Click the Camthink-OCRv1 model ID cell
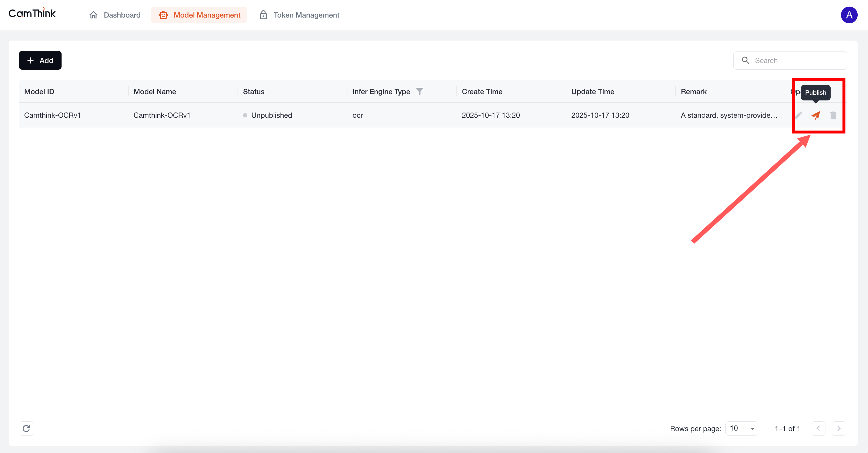 tap(53, 115)
